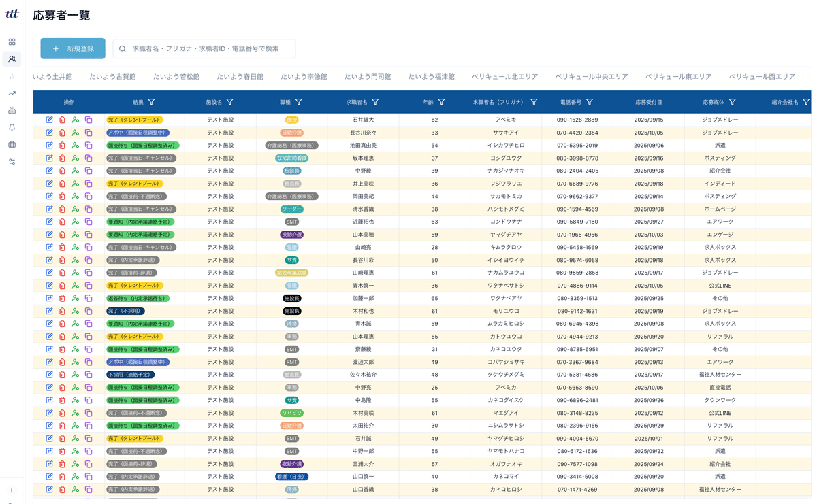Open the filter for the 応募媒体 column
817x504 pixels.
(732, 102)
